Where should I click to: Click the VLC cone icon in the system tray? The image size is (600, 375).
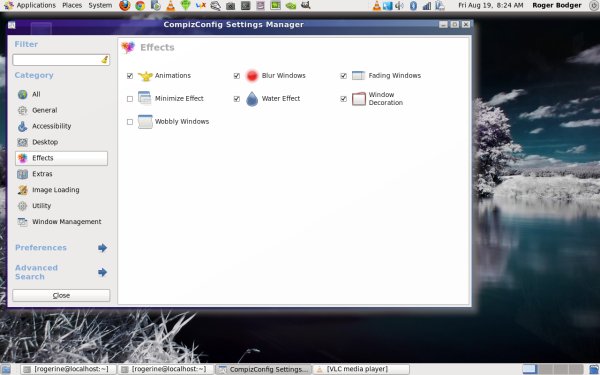pos(377,6)
